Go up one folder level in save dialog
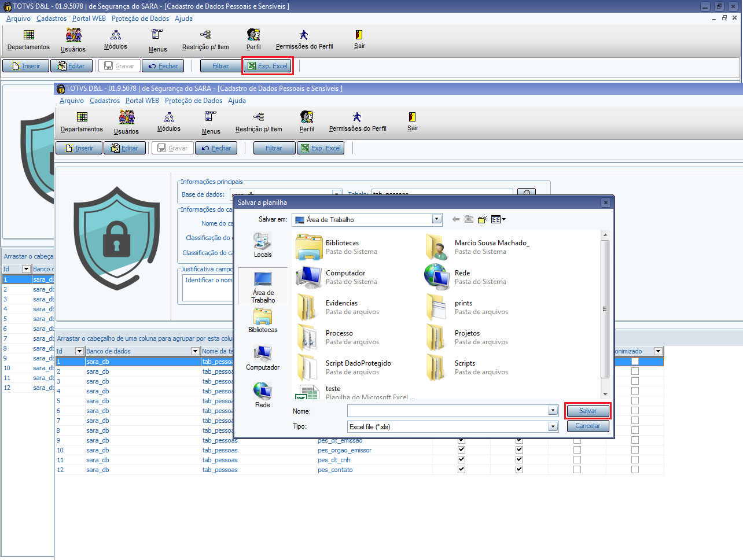The width and height of the screenshot is (743, 560). pos(469,219)
